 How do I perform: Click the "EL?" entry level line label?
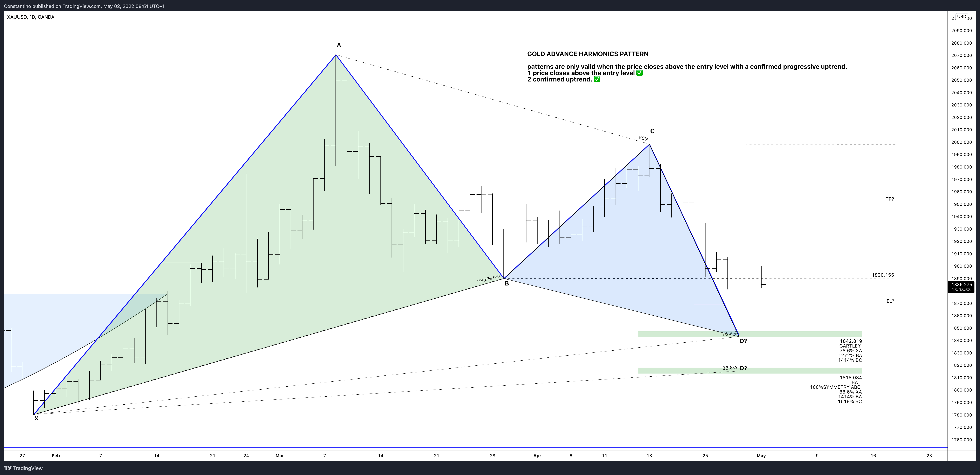tap(890, 301)
